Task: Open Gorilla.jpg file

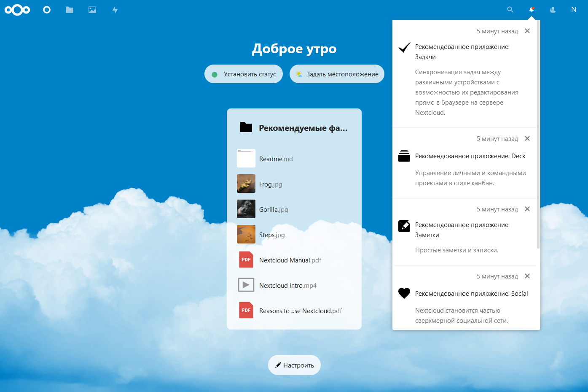Action: click(x=294, y=209)
